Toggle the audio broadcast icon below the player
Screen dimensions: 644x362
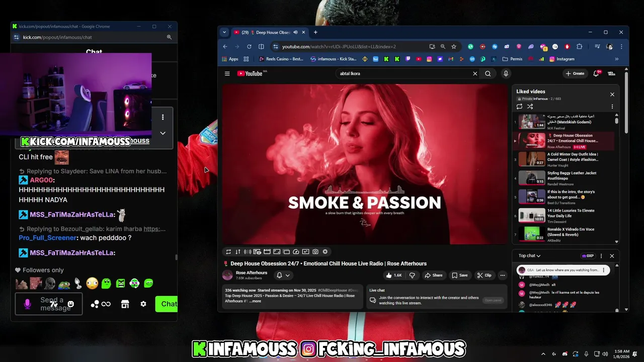coord(248,251)
